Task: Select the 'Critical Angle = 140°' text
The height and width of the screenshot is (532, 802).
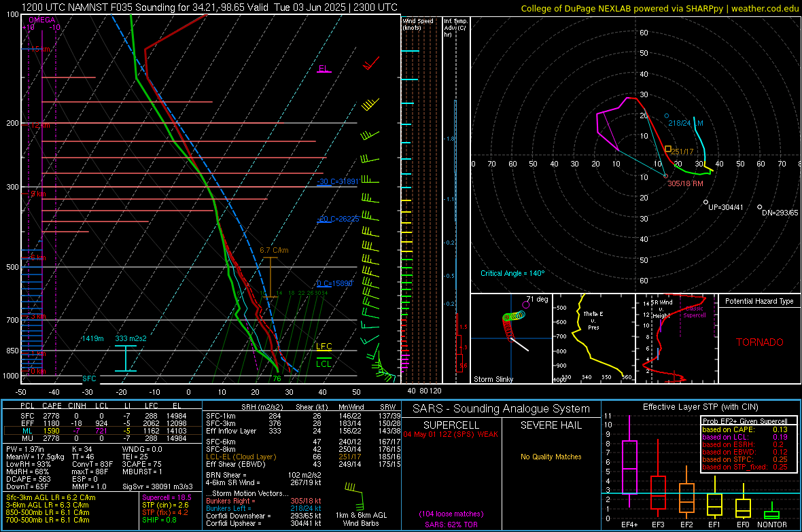Action: (x=512, y=274)
